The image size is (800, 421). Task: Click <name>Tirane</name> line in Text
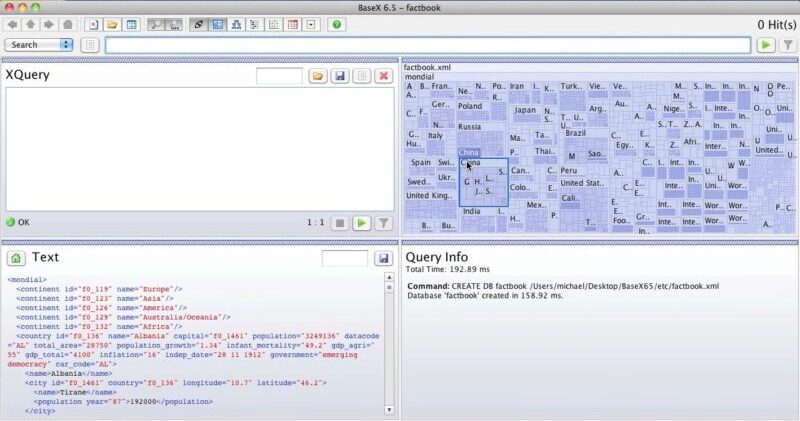click(x=75, y=392)
